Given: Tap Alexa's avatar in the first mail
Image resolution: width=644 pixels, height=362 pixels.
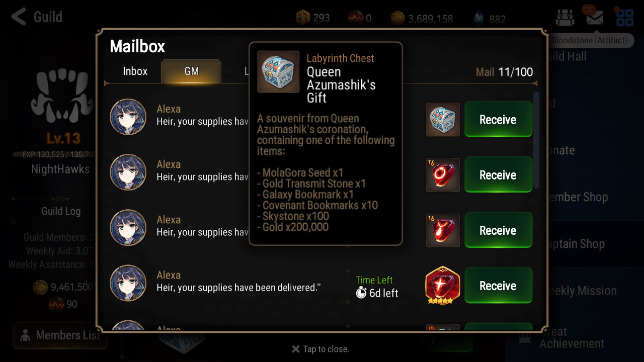Looking at the screenshot, I should click(128, 117).
